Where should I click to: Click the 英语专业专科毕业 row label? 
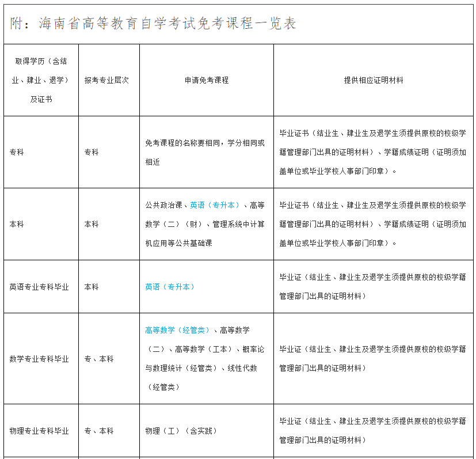pyautogui.click(x=40, y=286)
